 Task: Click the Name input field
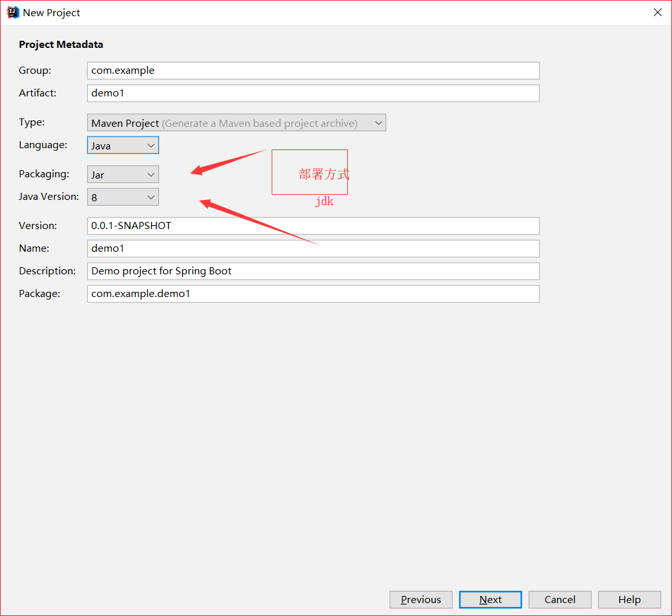pyautogui.click(x=313, y=248)
